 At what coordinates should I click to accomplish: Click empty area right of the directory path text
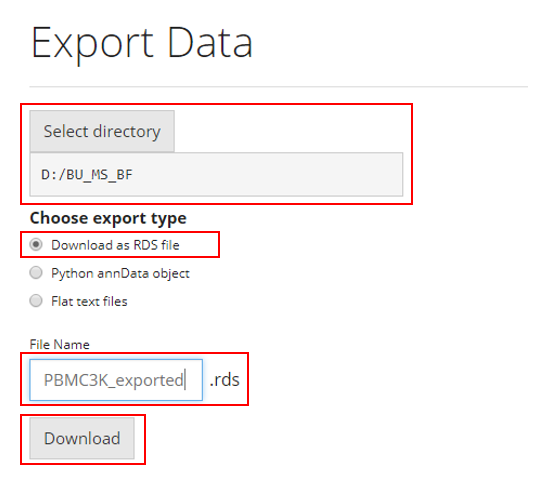[267, 174]
